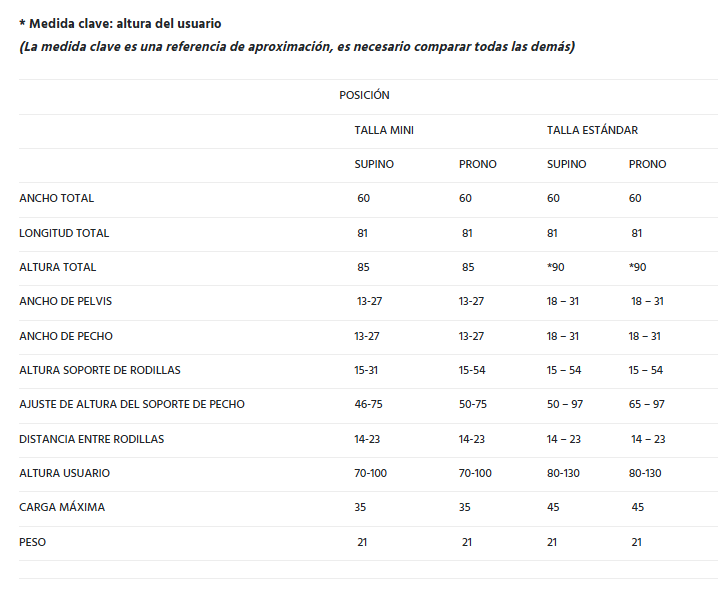724x590 pixels.
Task: Click the TALLA ESTÁNDAR column header
Action: pyautogui.click(x=592, y=130)
